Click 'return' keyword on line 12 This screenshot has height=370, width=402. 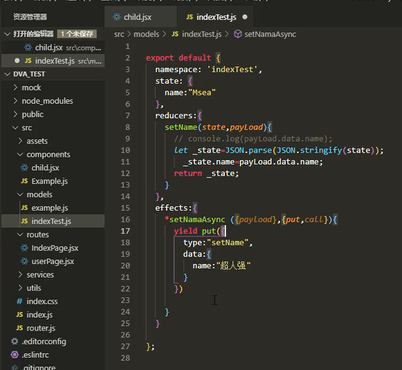pyautogui.click(x=188, y=173)
